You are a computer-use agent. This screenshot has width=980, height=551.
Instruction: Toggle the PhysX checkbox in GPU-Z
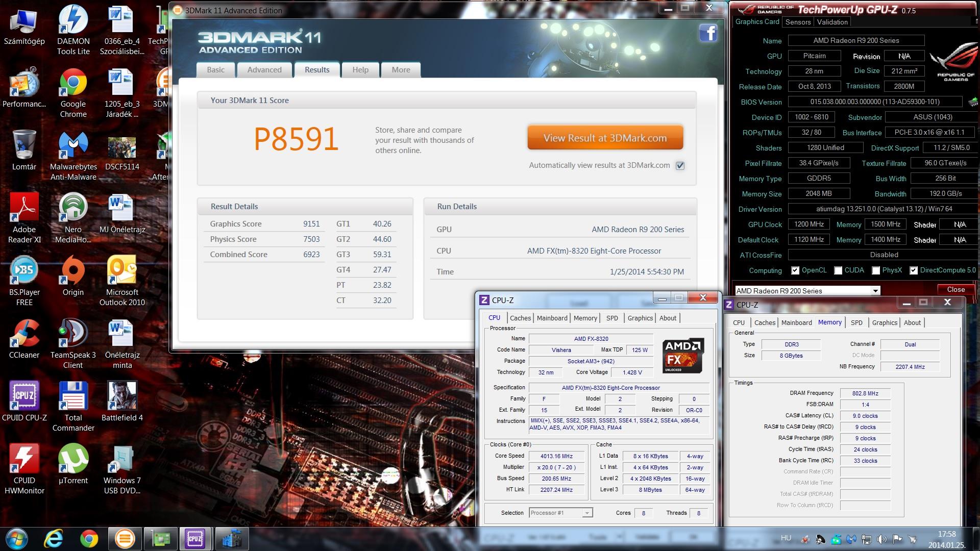[876, 270]
